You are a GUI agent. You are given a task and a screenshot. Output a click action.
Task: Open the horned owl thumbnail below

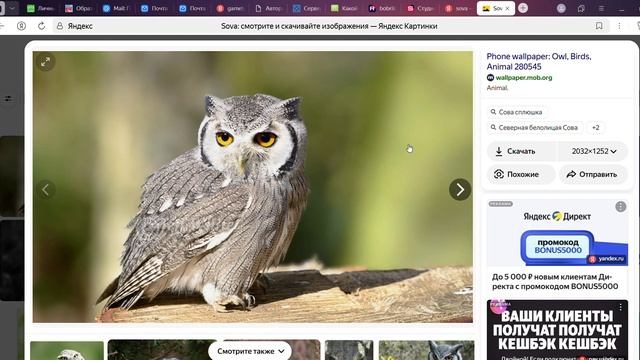click(x=427, y=350)
